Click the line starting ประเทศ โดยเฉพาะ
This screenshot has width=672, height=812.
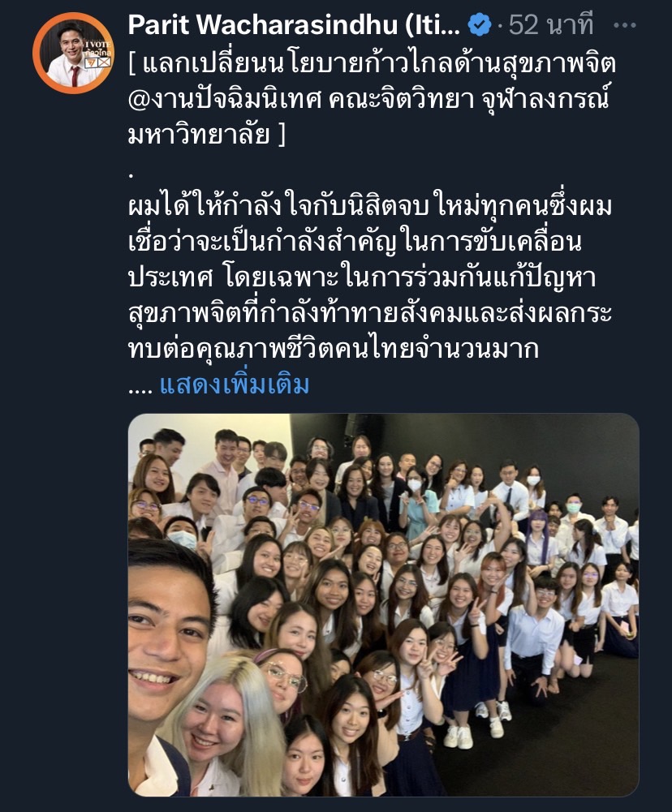tap(362, 277)
